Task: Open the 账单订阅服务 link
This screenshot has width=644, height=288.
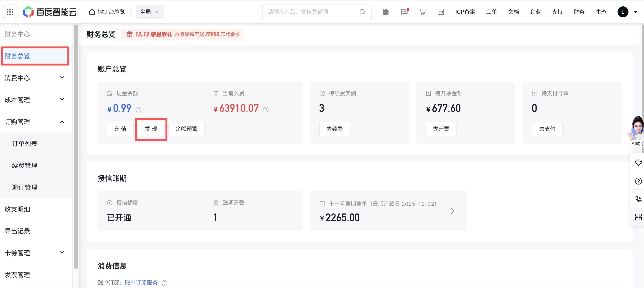Action: (x=141, y=283)
